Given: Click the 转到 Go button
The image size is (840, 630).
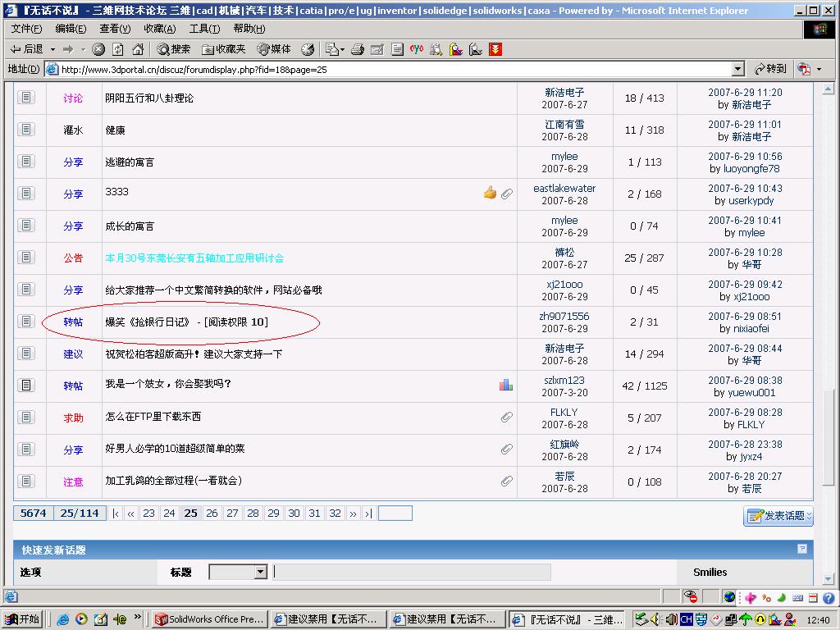Looking at the screenshot, I should [x=770, y=69].
